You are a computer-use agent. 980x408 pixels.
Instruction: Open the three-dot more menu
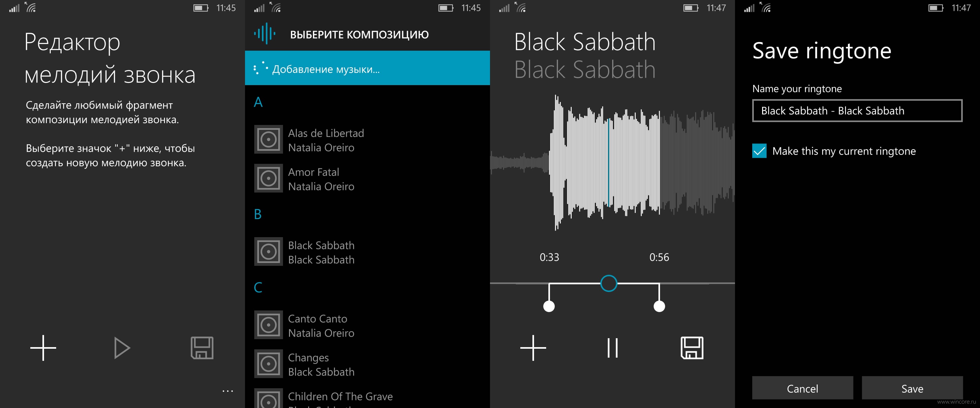(227, 391)
